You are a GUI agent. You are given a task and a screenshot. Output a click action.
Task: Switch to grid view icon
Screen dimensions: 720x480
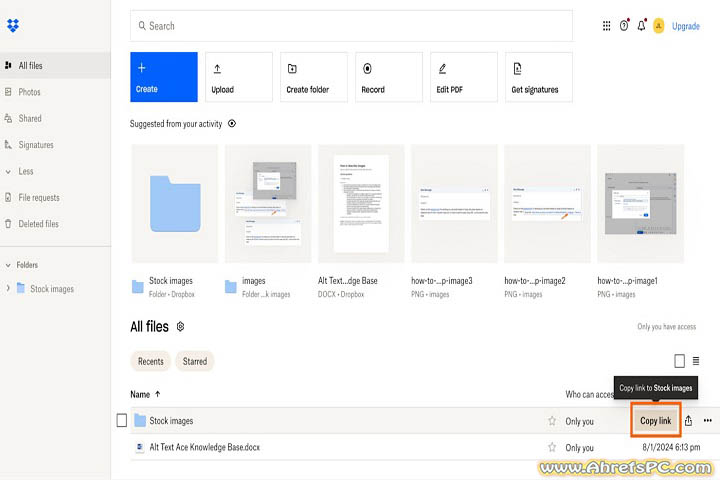coord(680,361)
